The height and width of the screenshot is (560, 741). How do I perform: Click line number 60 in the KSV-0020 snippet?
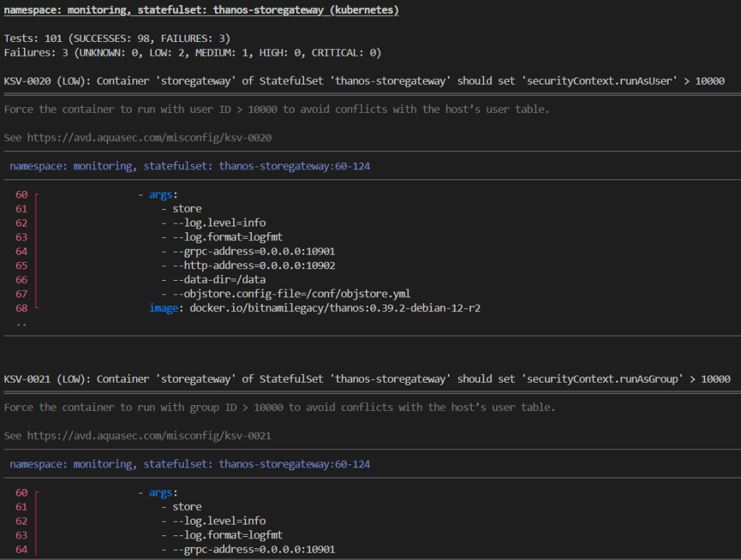(x=22, y=195)
